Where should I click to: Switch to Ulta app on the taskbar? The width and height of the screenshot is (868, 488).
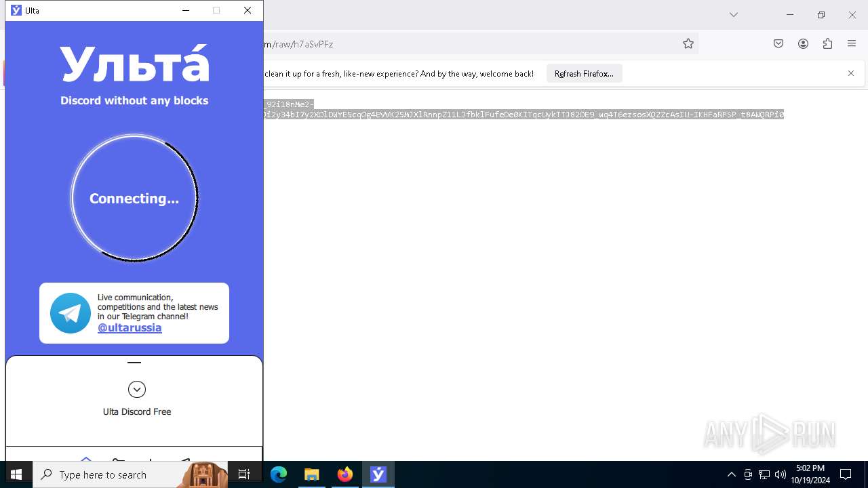coord(378,474)
